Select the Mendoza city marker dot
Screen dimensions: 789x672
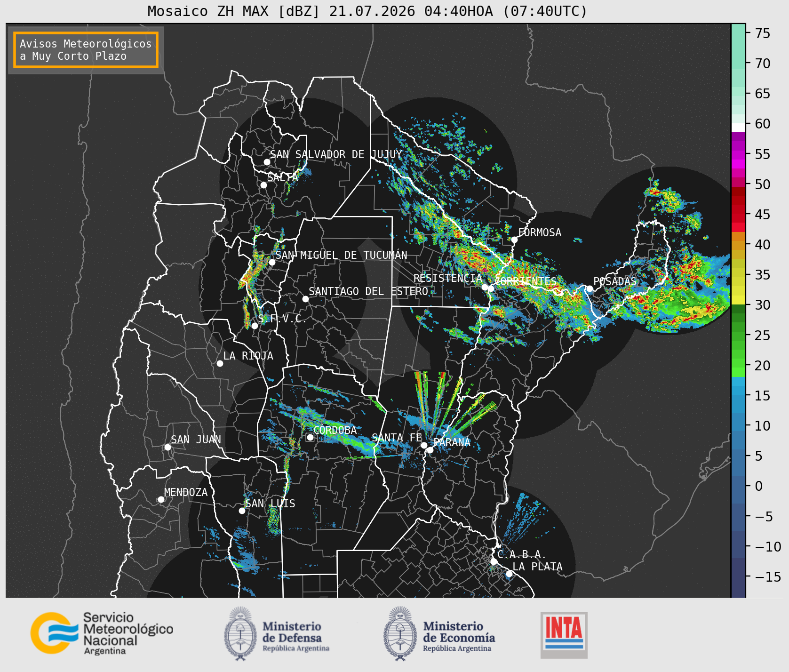pos(161,499)
